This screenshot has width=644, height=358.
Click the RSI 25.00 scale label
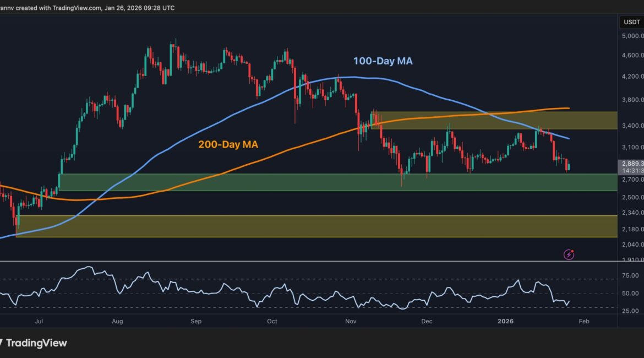point(630,312)
